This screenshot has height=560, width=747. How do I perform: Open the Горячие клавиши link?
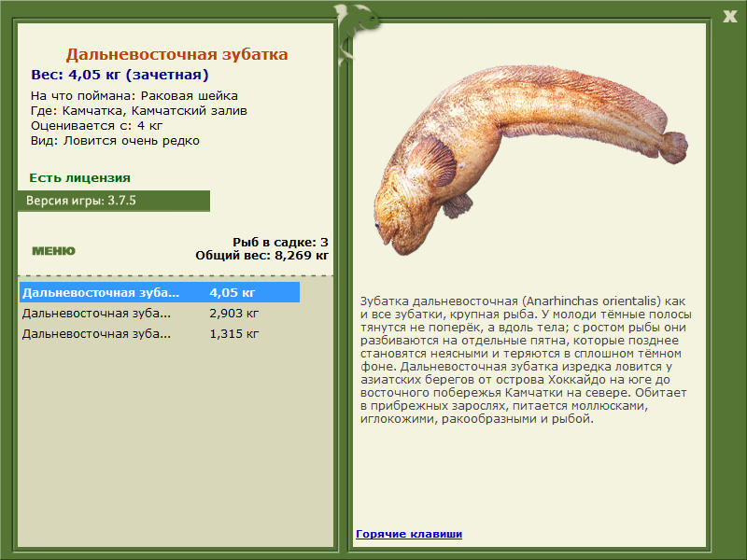tap(409, 534)
